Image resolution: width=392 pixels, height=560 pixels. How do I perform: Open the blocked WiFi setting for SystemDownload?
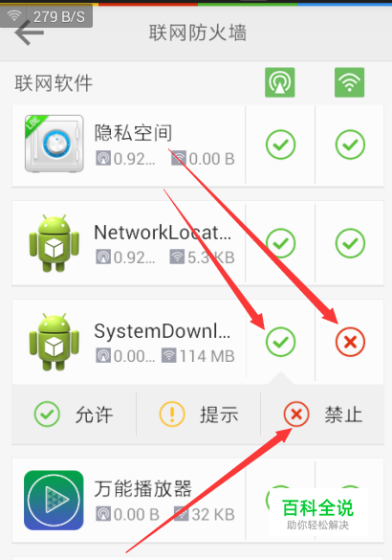(350, 342)
